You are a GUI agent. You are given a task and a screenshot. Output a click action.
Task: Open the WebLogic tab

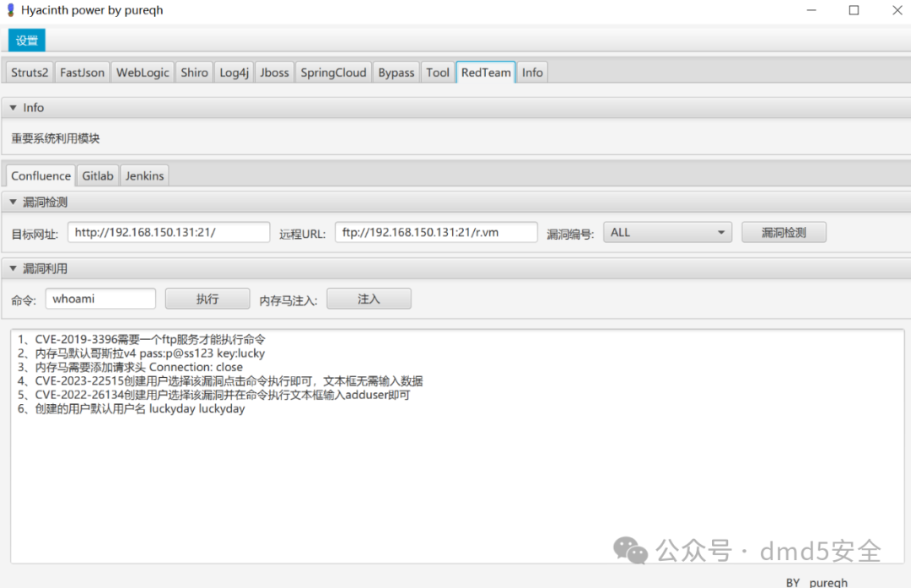(142, 72)
